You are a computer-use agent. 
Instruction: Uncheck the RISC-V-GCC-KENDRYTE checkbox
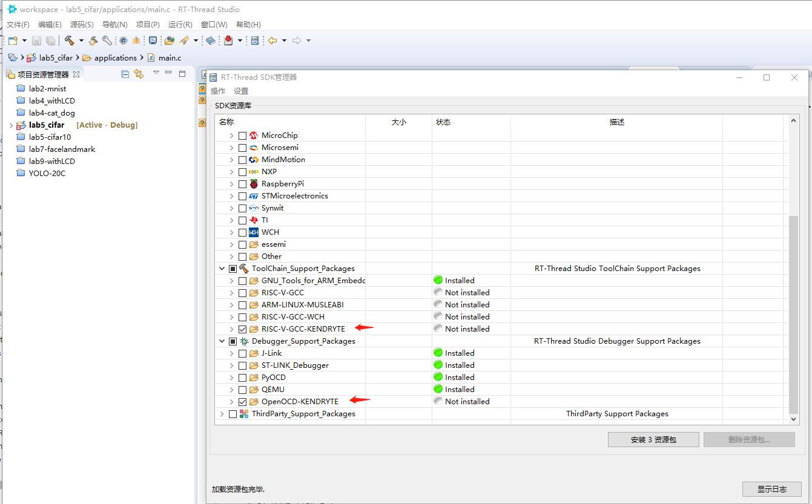pos(242,329)
